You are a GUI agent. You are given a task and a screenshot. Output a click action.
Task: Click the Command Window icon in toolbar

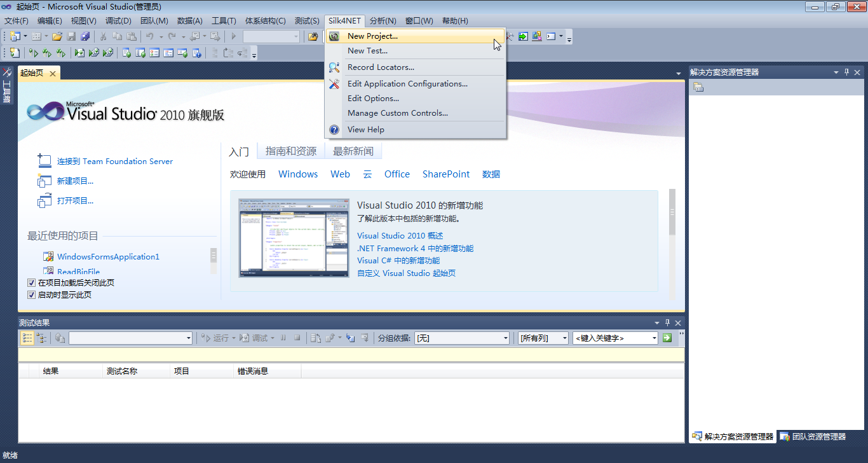point(551,36)
